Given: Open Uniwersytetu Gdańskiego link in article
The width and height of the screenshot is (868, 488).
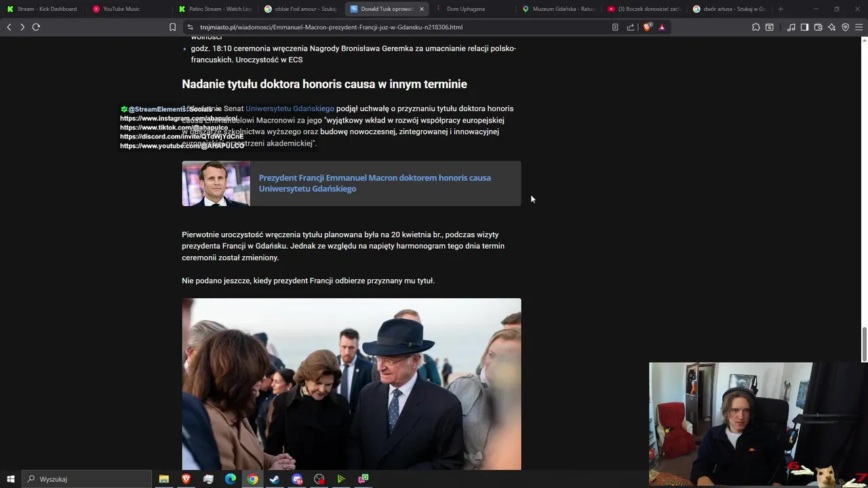Looking at the screenshot, I should (290, 108).
